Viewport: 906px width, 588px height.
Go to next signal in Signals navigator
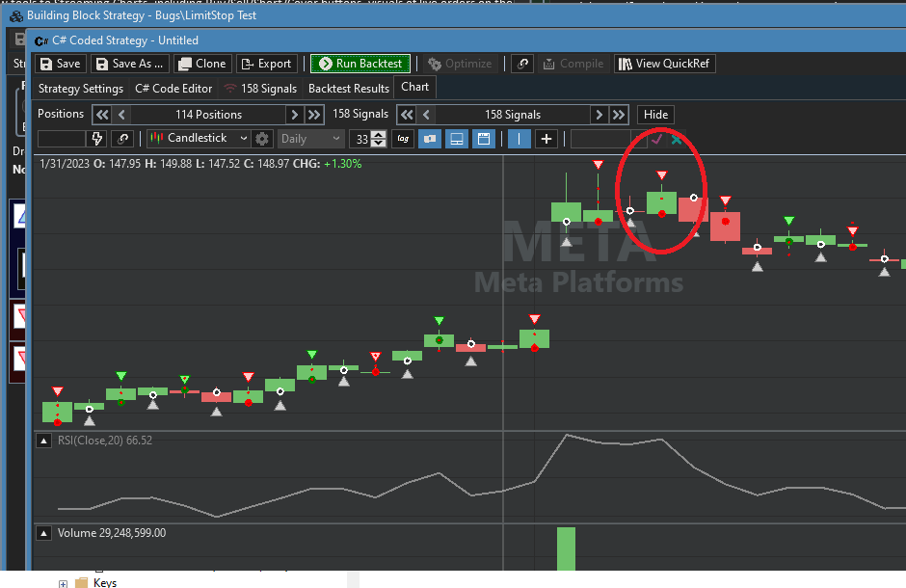click(600, 115)
